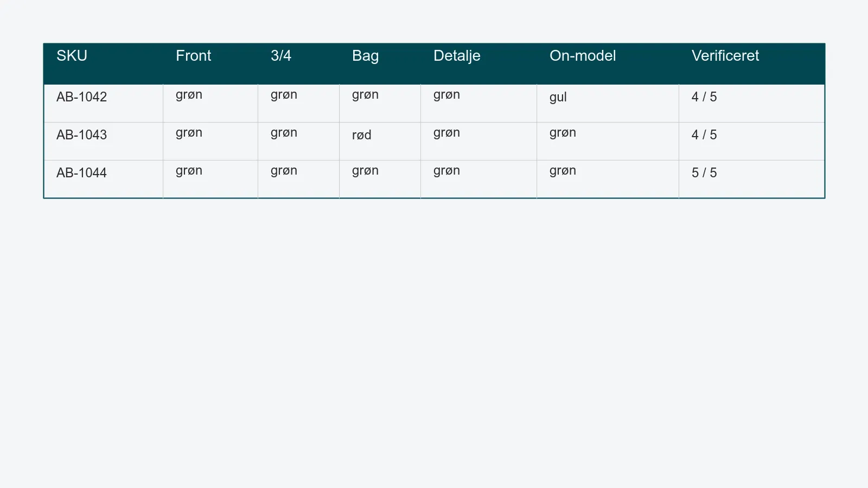
Task: Select the AB-1042 SKU cell
Action: (103, 103)
